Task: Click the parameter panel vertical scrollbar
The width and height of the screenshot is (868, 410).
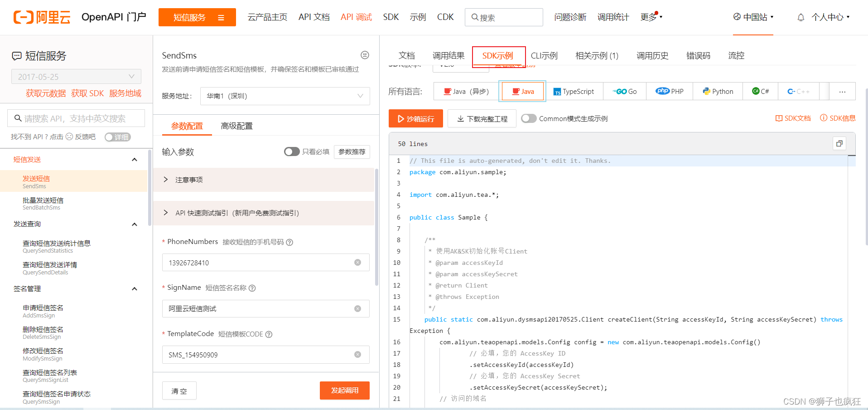Action: pyautogui.click(x=376, y=227)
